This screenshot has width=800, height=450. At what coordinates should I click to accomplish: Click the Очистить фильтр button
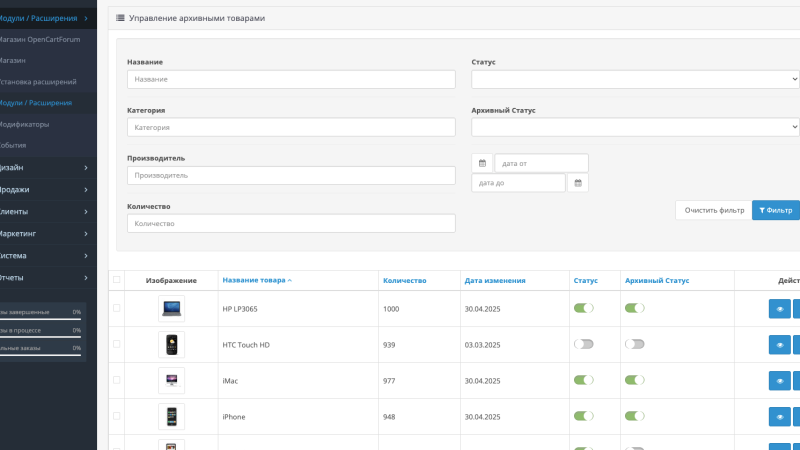click(x=714, y=210)
